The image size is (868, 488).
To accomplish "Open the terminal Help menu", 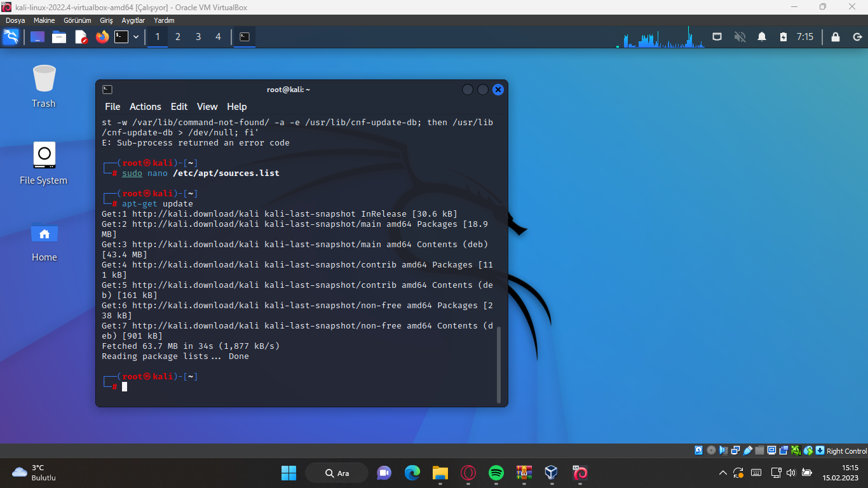I will [237, 107].
